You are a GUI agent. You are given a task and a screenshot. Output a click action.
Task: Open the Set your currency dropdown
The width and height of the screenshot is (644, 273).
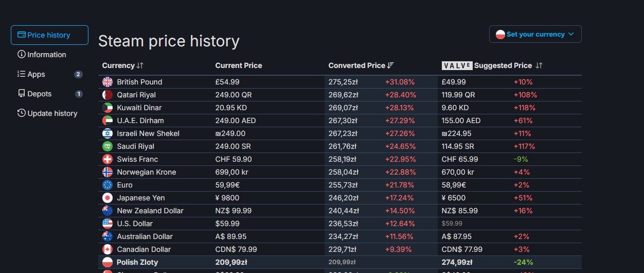tap(535, 34)
